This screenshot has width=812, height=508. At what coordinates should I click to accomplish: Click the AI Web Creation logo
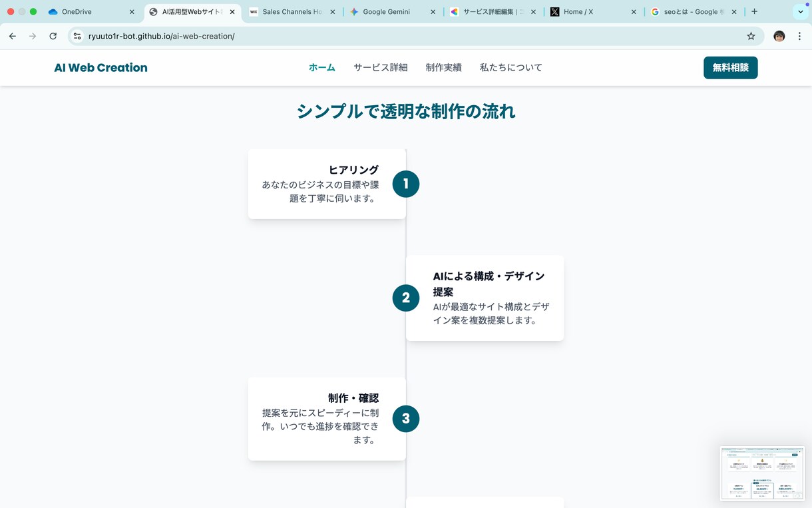tap(101, 67)
